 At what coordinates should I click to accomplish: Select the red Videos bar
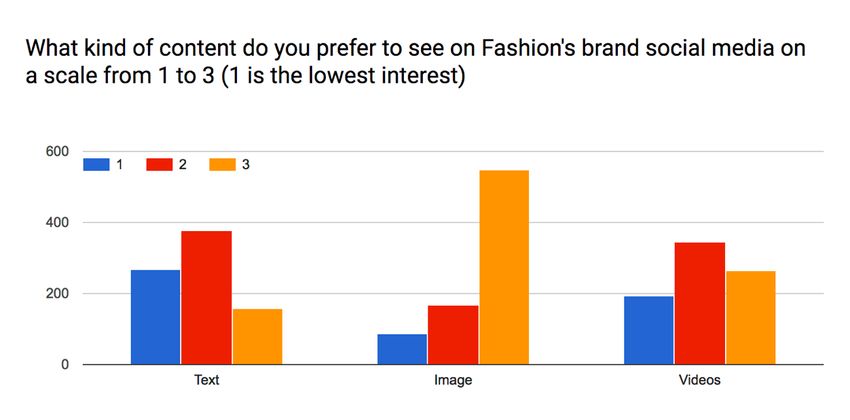[700, 303]
